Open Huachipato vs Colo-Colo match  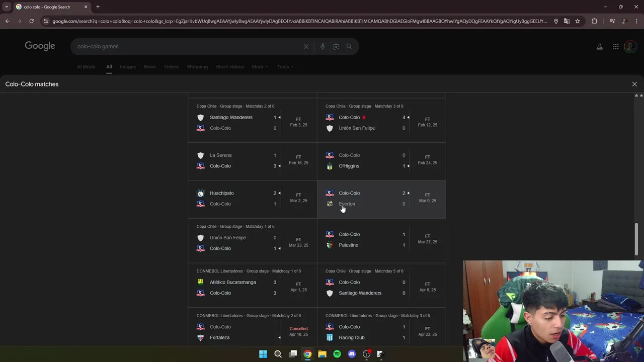pos(253,199)
